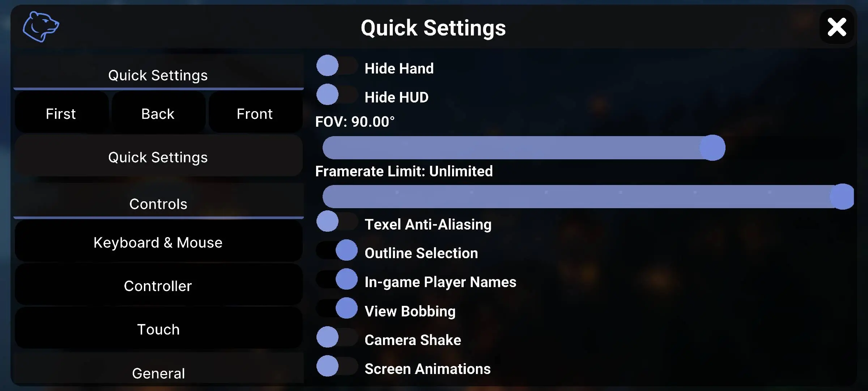The height and width of the screenshot is (391, 868).
Task: Click the General section header
Action: pos(158,373)
